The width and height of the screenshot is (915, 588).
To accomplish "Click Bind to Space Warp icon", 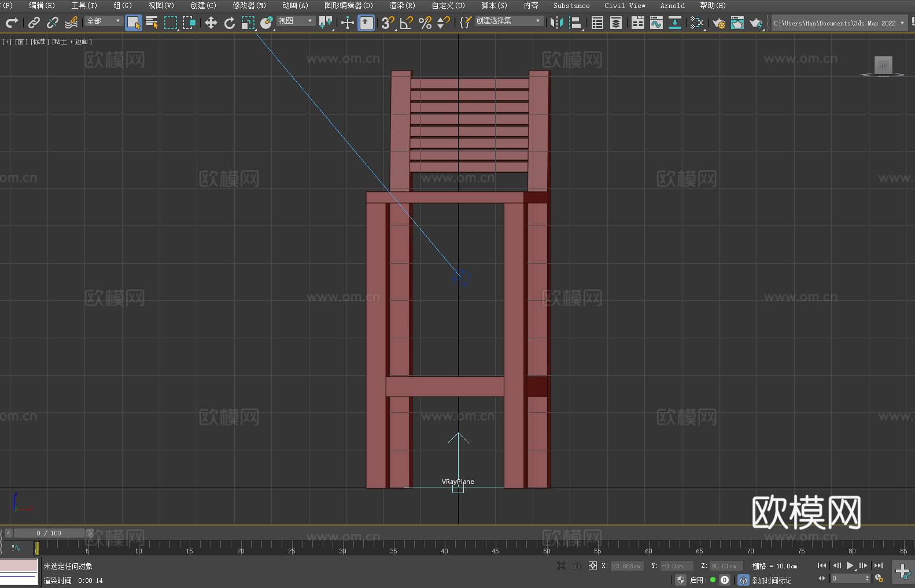I will click(x=71, y=23).
